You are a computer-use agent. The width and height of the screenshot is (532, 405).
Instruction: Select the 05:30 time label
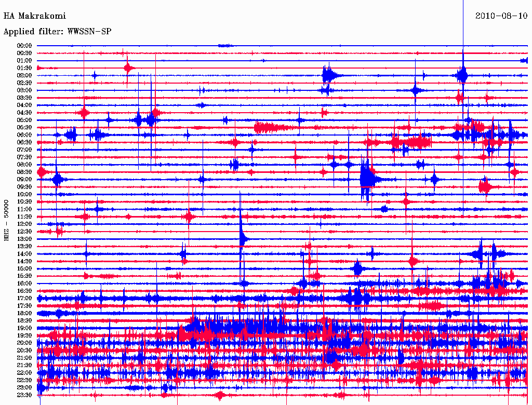(x=24, y=128)
